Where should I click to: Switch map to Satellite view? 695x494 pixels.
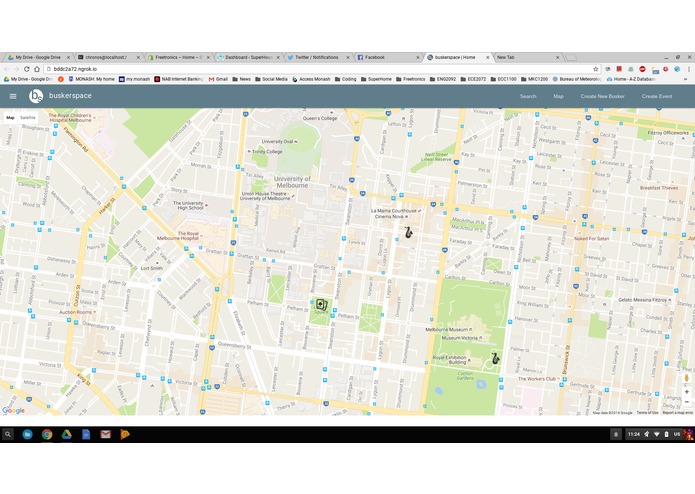click(28, 118)
